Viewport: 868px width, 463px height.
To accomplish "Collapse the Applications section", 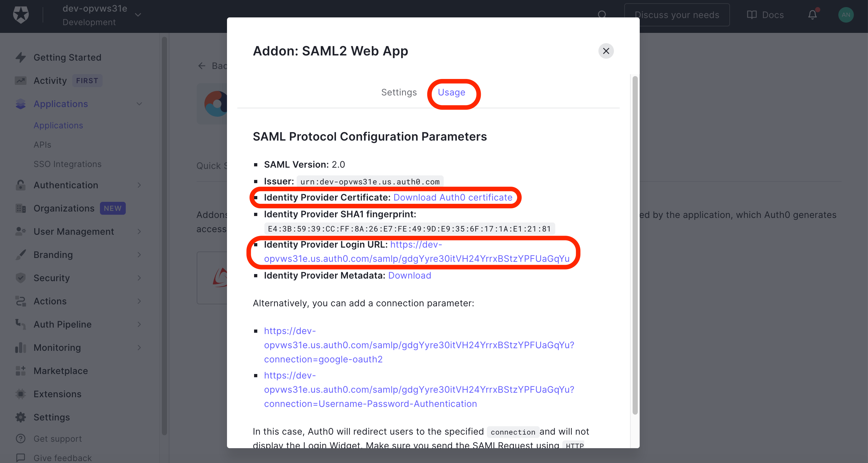I will [139, 104].
